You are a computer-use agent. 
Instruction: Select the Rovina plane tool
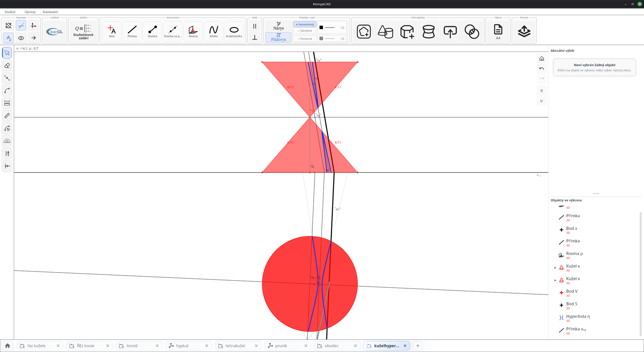tap(193, 31)
